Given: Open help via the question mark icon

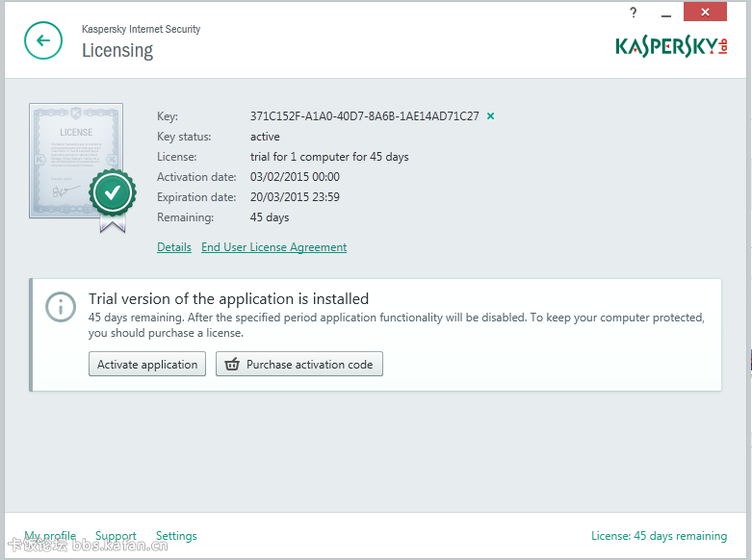Looking at the screenshot, I should tap(634, 13).
